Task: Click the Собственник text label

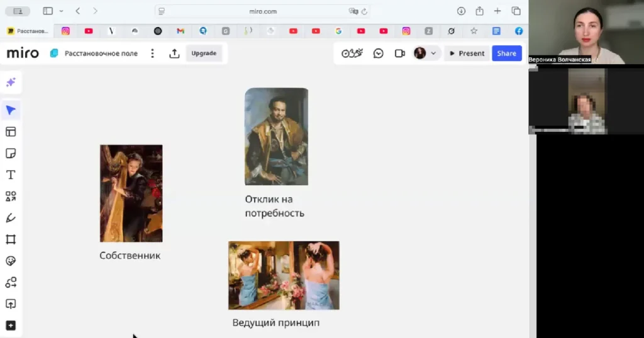Action: pos(130,256)
